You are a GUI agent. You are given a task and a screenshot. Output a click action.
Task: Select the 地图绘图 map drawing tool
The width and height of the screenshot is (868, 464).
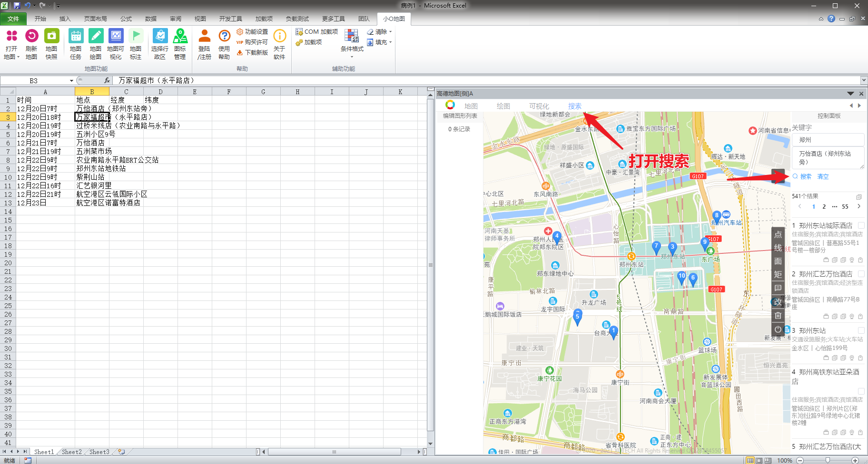tap(96, 36)
